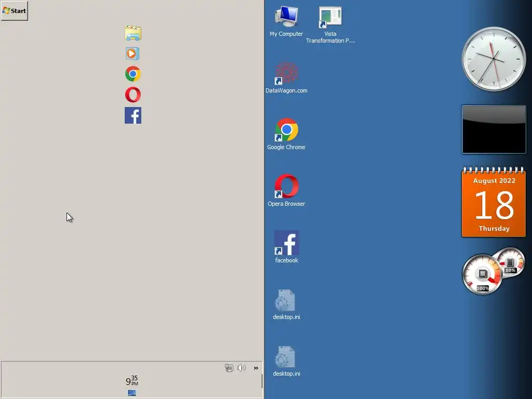
Task: Click the August 2022 calendar gadget
Action: click(x=494, y=202)
